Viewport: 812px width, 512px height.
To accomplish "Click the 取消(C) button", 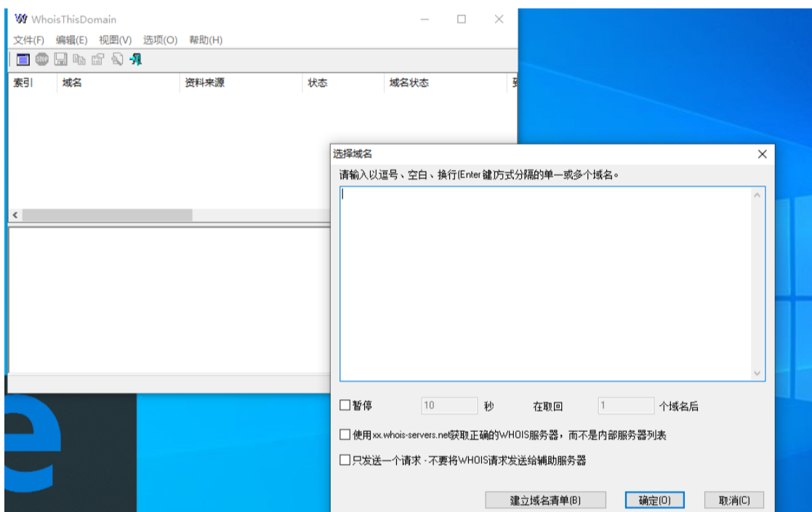I will [x=733, y=500].
